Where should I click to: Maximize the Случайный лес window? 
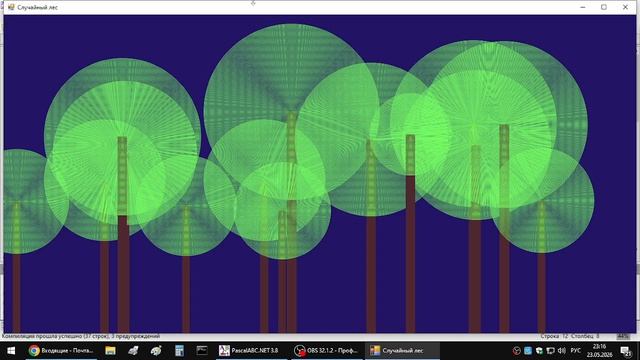[x=604, y=7]
